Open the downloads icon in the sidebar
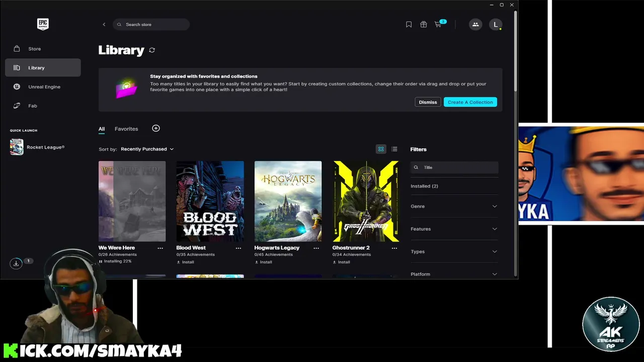The width and height of the screenshot is (644, 362). click(16, 263)
